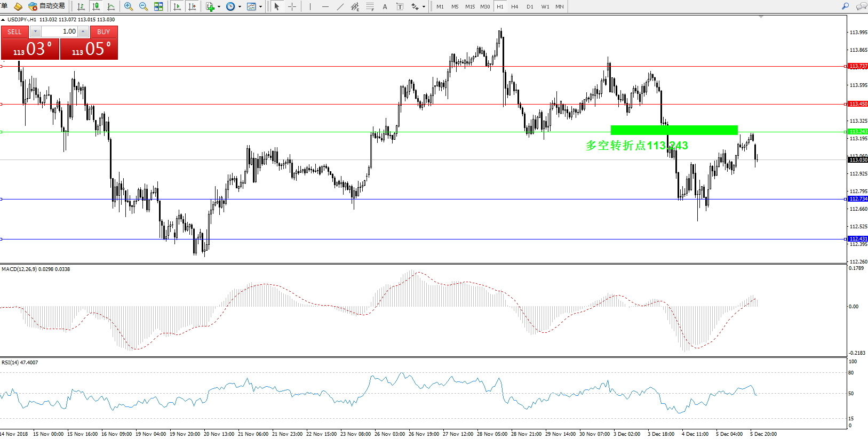Open the indicators list dropdown
The image size is (868, 439).
pos(219,7)
